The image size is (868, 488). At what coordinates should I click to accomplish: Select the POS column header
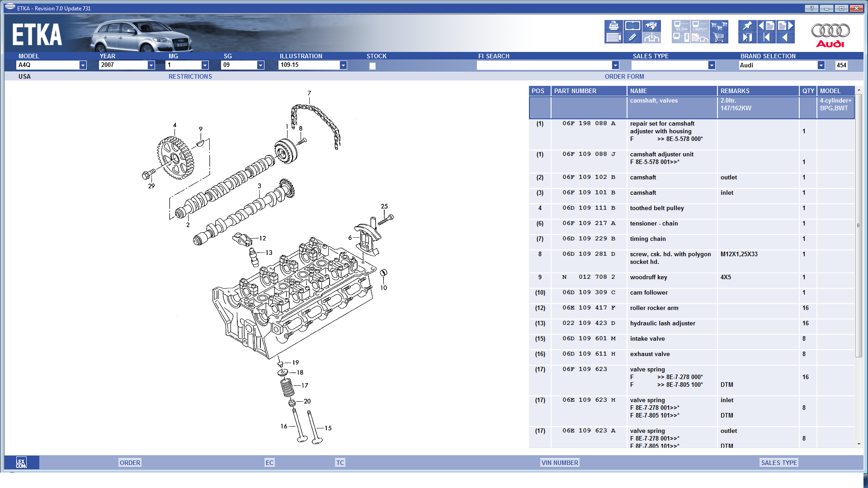pos(540,91)
